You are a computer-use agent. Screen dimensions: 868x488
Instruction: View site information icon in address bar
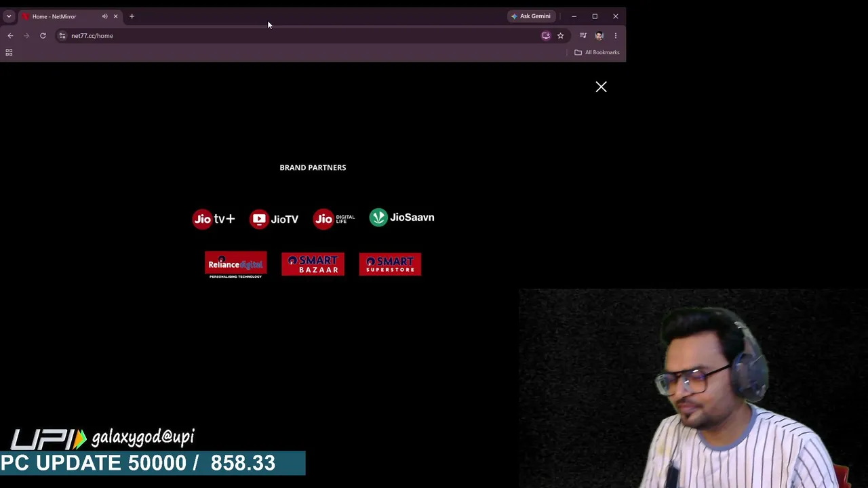(x=62, y=36)
